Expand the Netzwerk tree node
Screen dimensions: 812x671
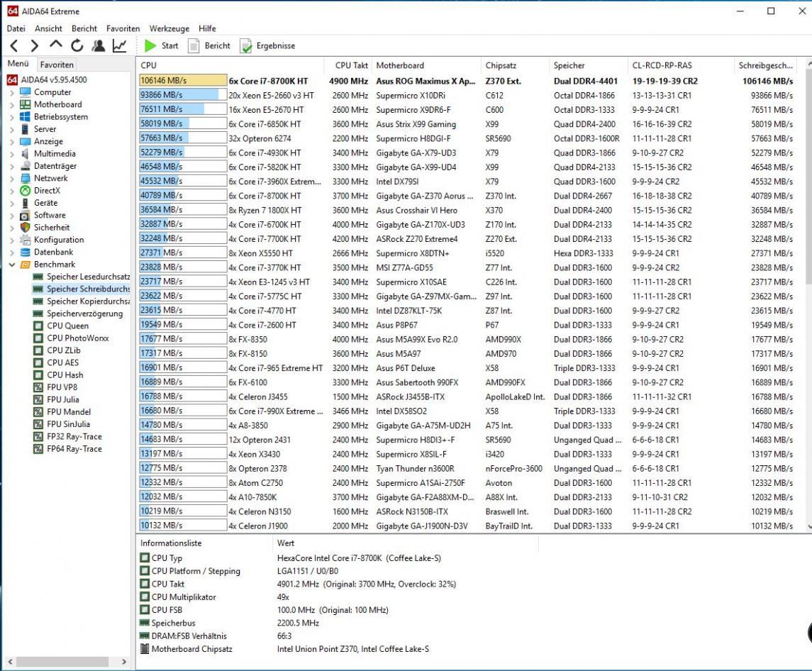tap(12, 178)
